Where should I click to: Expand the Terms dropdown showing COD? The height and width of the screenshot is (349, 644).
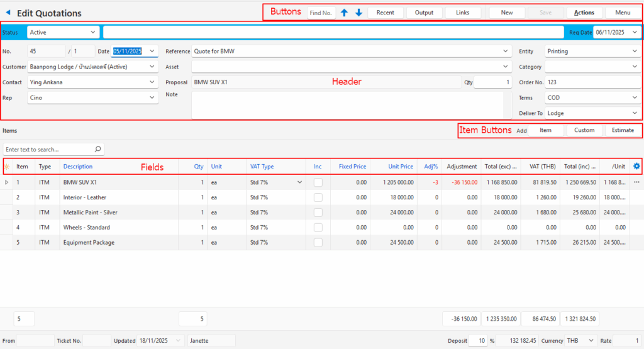[x=592, y=98]
